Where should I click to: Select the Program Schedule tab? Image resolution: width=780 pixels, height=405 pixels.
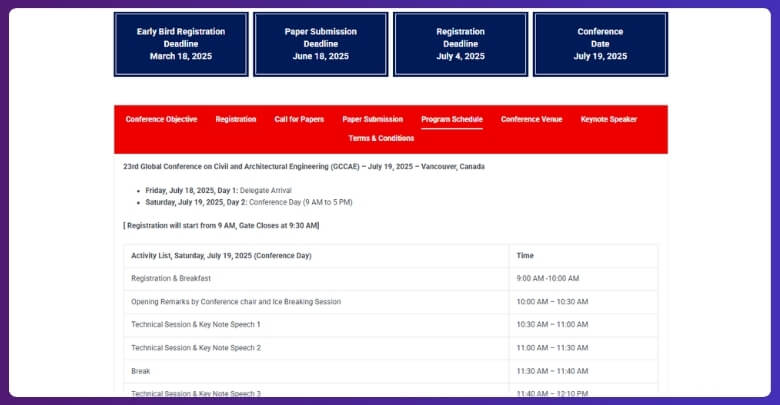click(x=452, y=119)
